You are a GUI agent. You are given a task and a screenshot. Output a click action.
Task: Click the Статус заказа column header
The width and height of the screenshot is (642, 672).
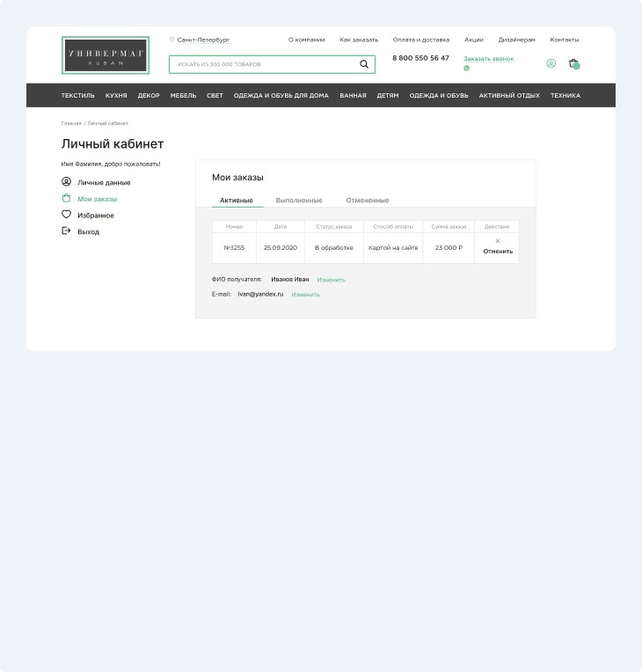click(x=334, y=227)
